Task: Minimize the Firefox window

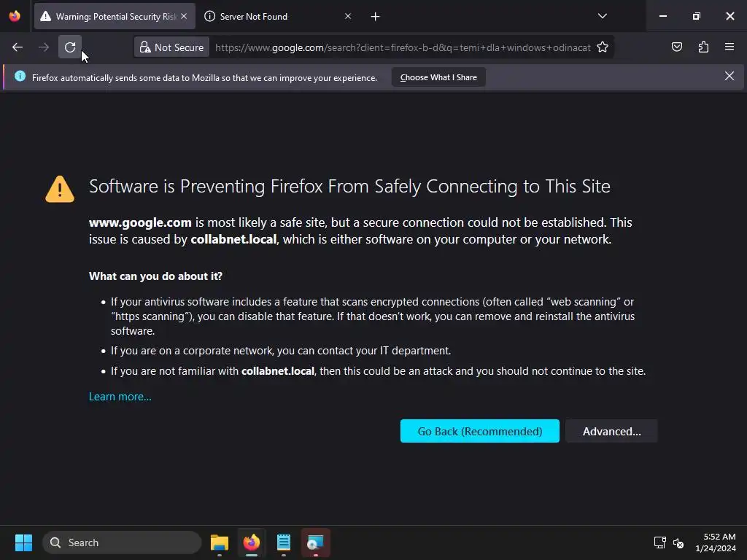Action: click(x=662, y=16)
